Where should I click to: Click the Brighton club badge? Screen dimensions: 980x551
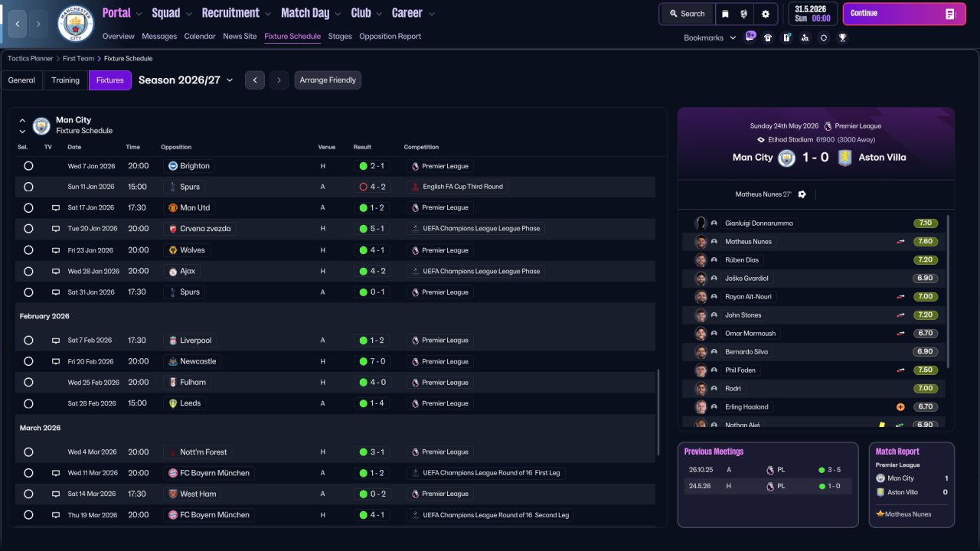[x=173, y=166]
